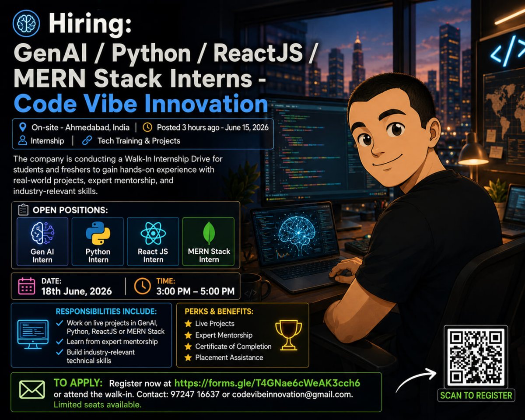Image resolution: width=525 pixels, height=420 pixels.
Task: Click the Python Intern card label
Action: click(98, 255)
